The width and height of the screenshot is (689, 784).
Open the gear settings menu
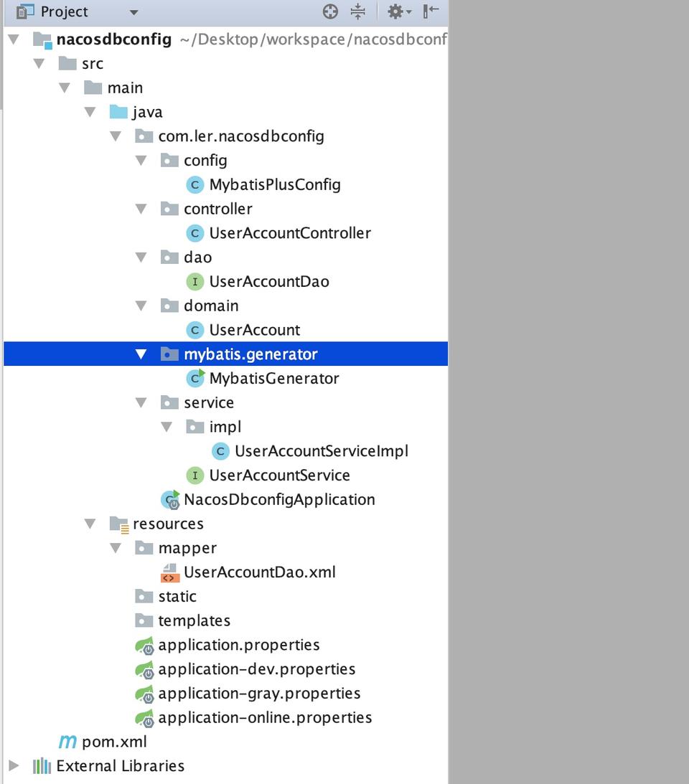click(399, 11)
